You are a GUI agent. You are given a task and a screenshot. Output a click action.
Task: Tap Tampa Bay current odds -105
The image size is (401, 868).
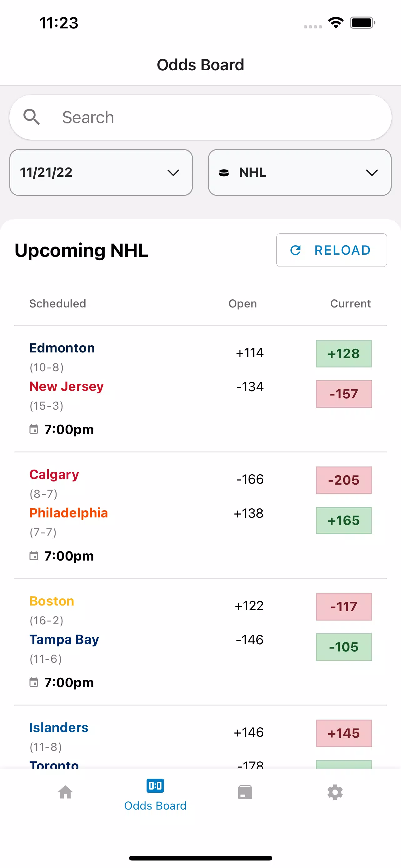[x=344, y=647]
